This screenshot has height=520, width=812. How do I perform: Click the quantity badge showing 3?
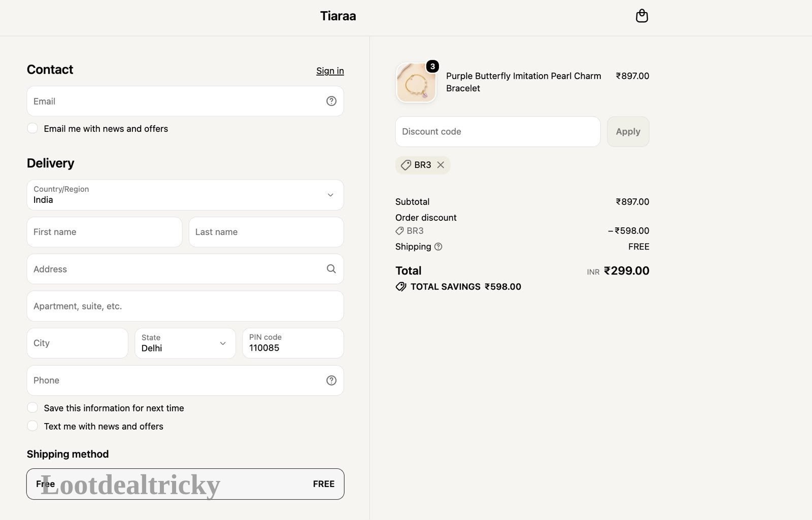tap(432, 66)
